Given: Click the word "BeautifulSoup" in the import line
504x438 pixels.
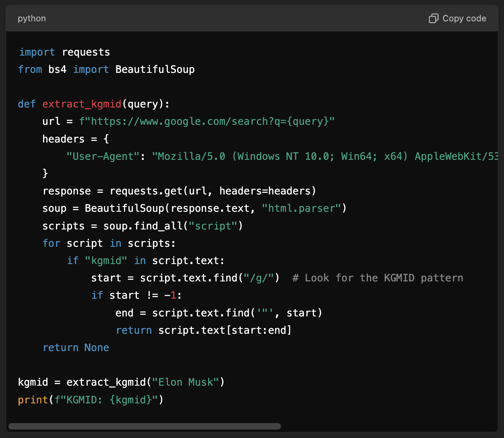Looking at the screenshot, I should pyautogui.click(x=155, y=70).
